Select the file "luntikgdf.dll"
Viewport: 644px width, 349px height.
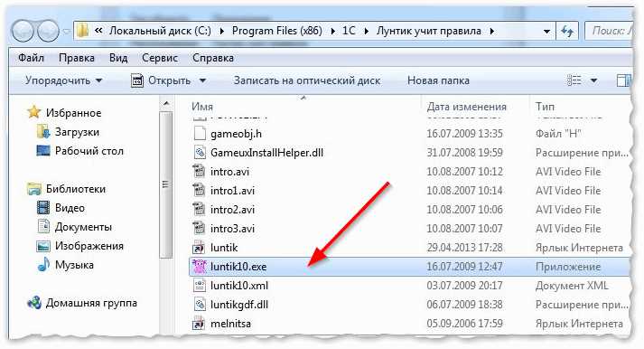(239, 304)
